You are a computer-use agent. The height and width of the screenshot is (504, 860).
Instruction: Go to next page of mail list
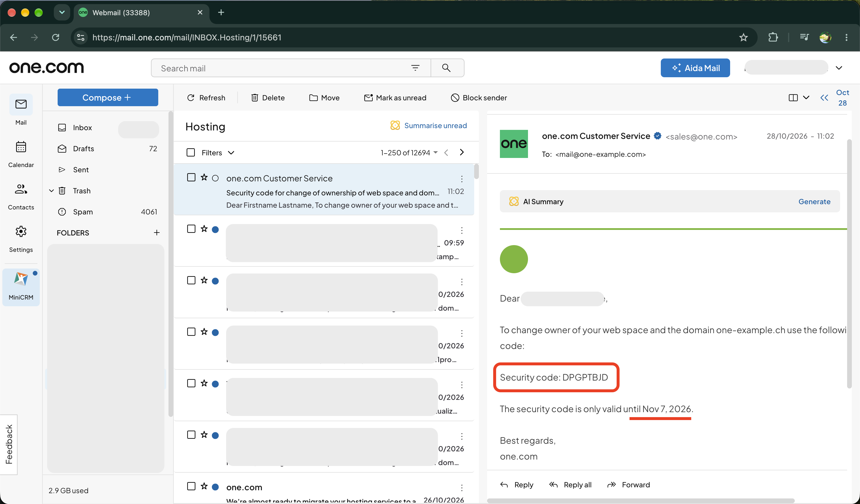[462, 152]
